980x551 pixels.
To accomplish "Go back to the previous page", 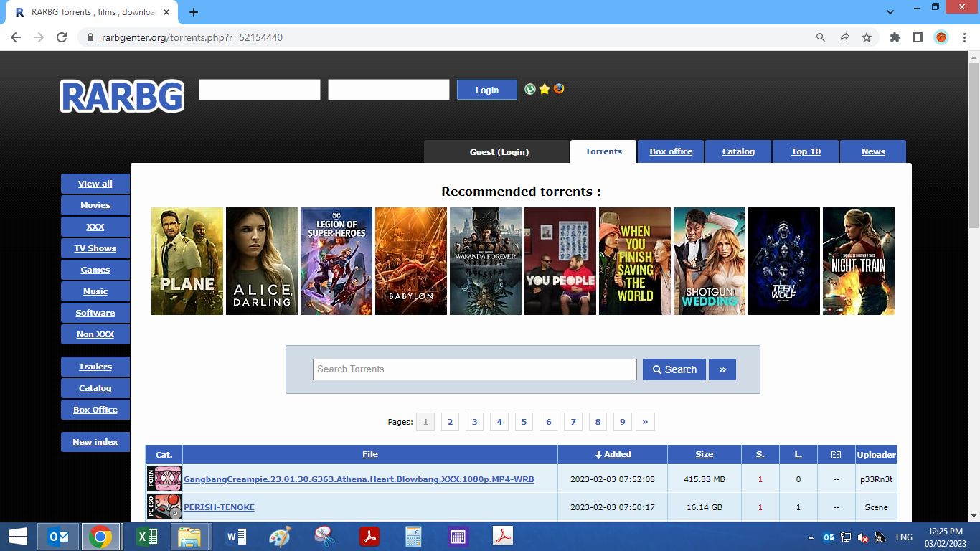I will pyautogui.click(x=16, y=37).
